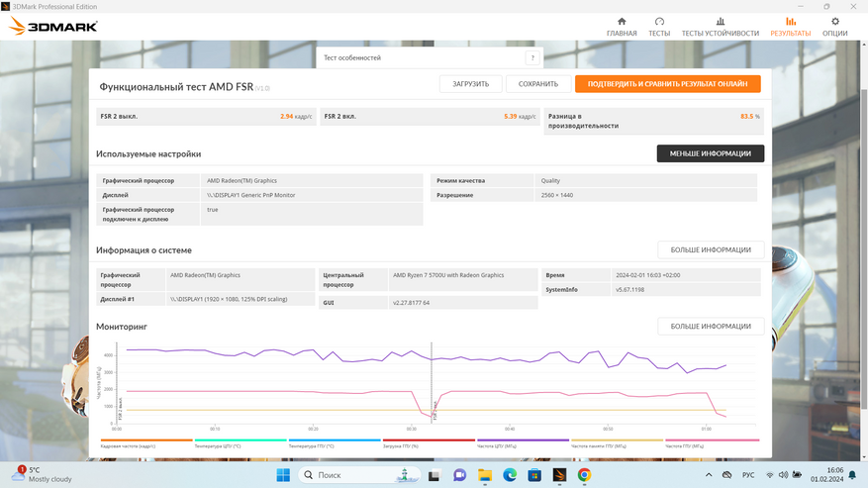Screen dimensions: 868x488
Task: Click ПОДТВЕРДИТЬ И СРАВНИТЬ РЕЗУЛЬТАТ ОНЛАЙН
Action: point(667,84)
